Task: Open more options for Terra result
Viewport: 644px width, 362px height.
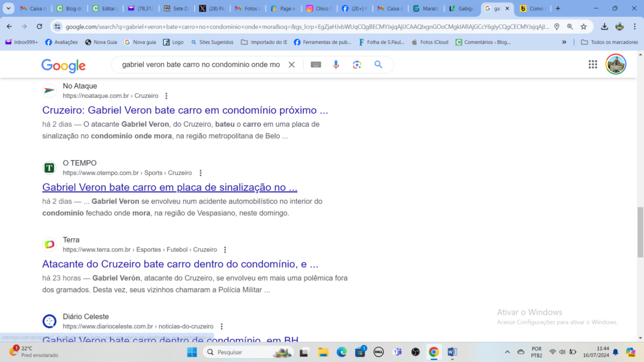Action: click(x=225, y=250)
